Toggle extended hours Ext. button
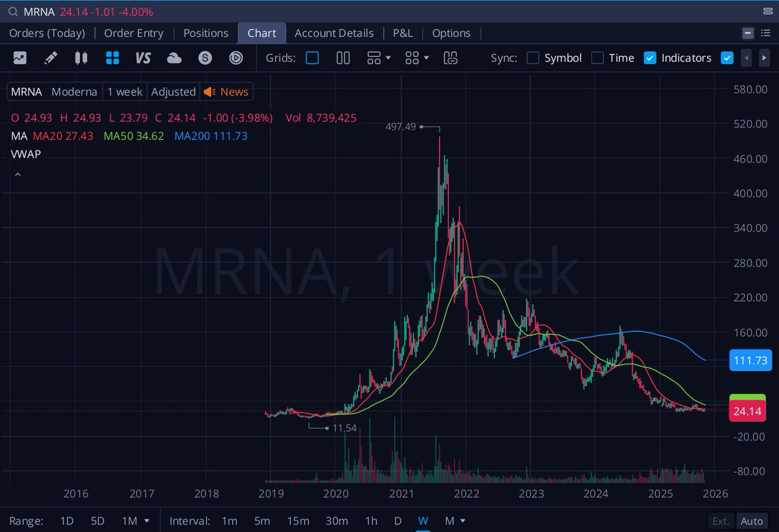Screen dimensions: 779x532 pyautogui.click(x=721, y=521)
